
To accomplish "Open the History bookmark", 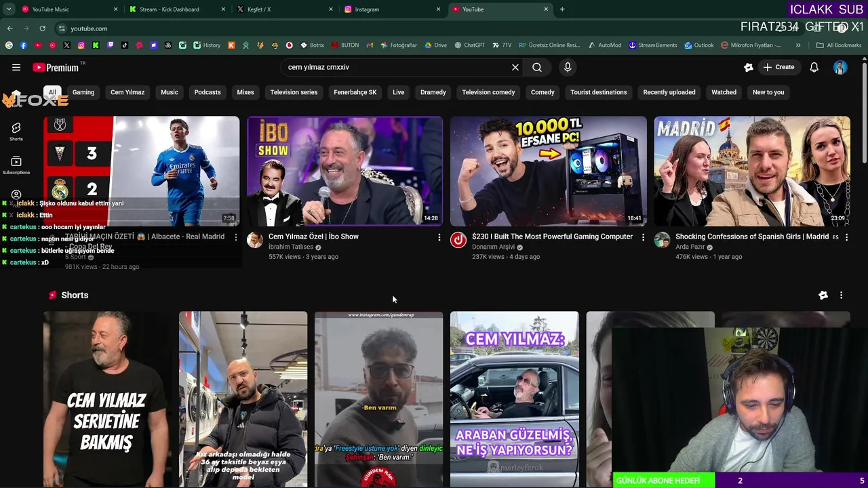I will click(207, 45).
